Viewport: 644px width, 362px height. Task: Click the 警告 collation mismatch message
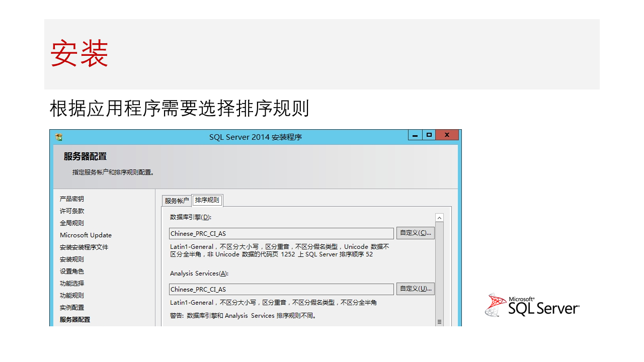(243, 316)
